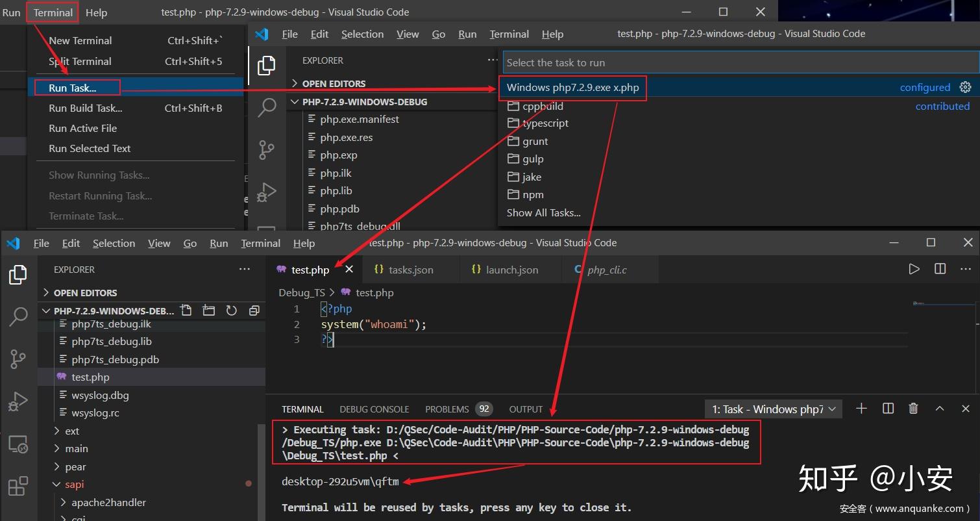Split the editor to the right
The image size is (980, 521).
point(940,269)
